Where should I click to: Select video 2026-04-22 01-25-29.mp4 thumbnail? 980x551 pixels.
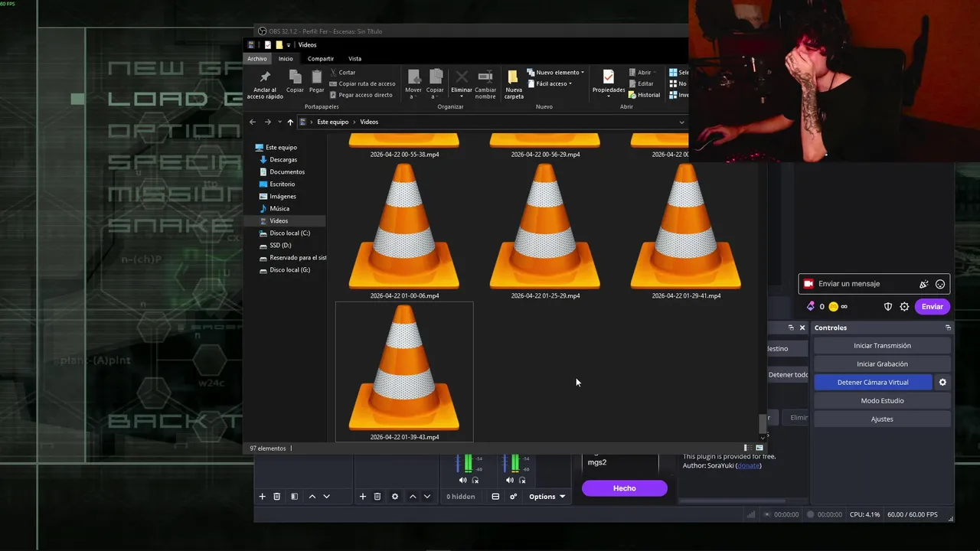click(x=545, y=227)
